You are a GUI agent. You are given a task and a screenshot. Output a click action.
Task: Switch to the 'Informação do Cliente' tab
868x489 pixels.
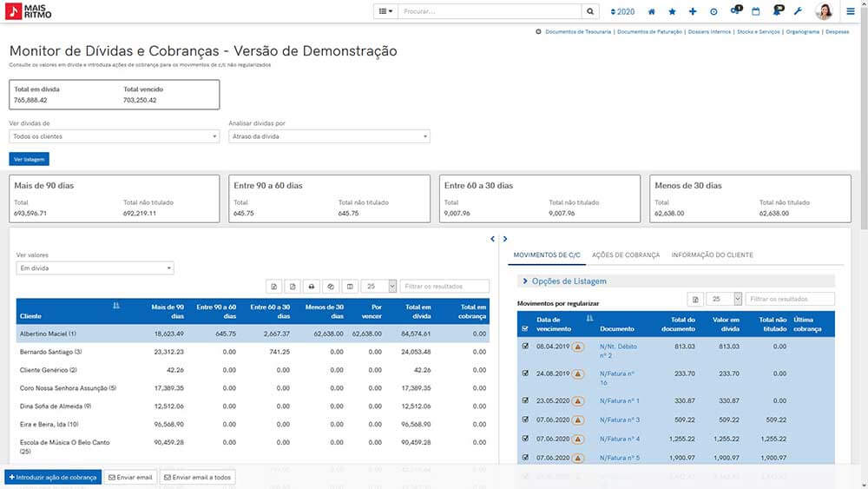[712, 255]
